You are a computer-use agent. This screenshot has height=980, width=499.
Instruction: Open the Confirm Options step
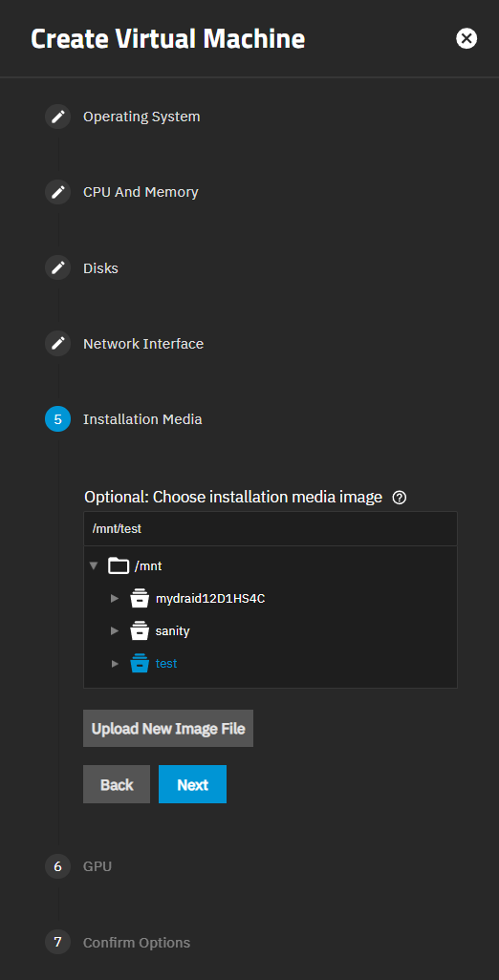[x=137, y=943]
